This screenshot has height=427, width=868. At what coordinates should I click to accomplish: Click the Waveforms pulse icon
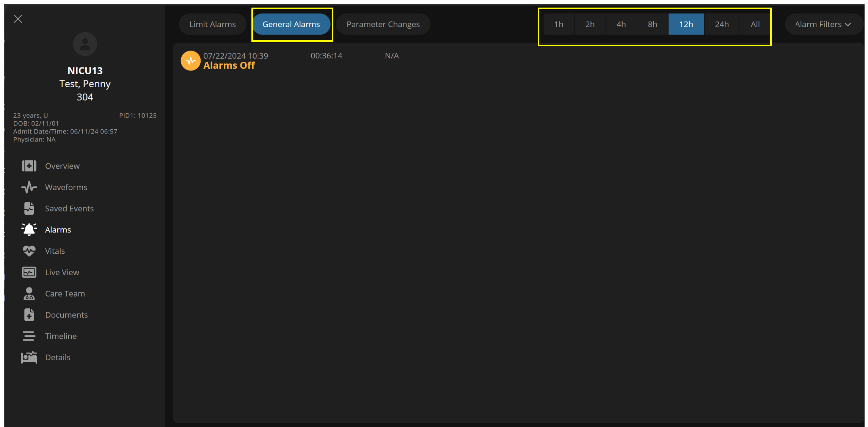click(29, 187)
